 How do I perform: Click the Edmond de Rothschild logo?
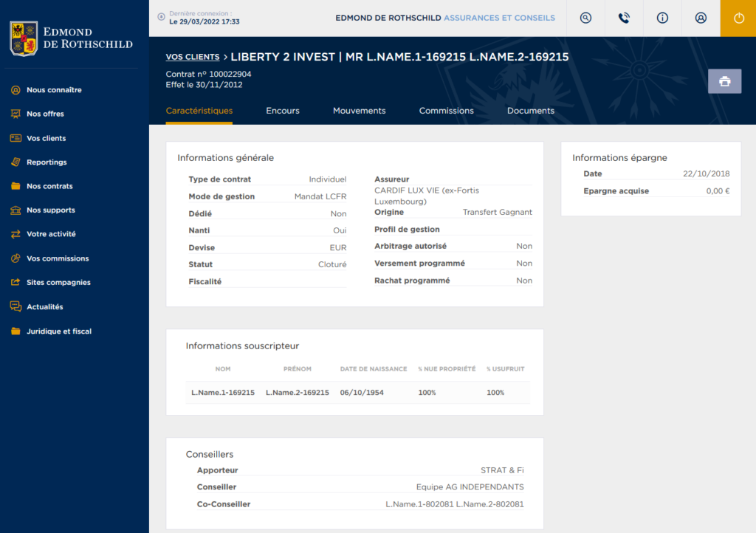71,38
